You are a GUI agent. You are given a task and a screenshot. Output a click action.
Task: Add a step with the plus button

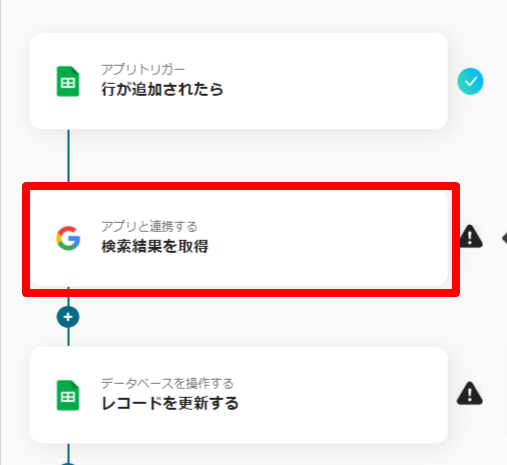point(68,317)
